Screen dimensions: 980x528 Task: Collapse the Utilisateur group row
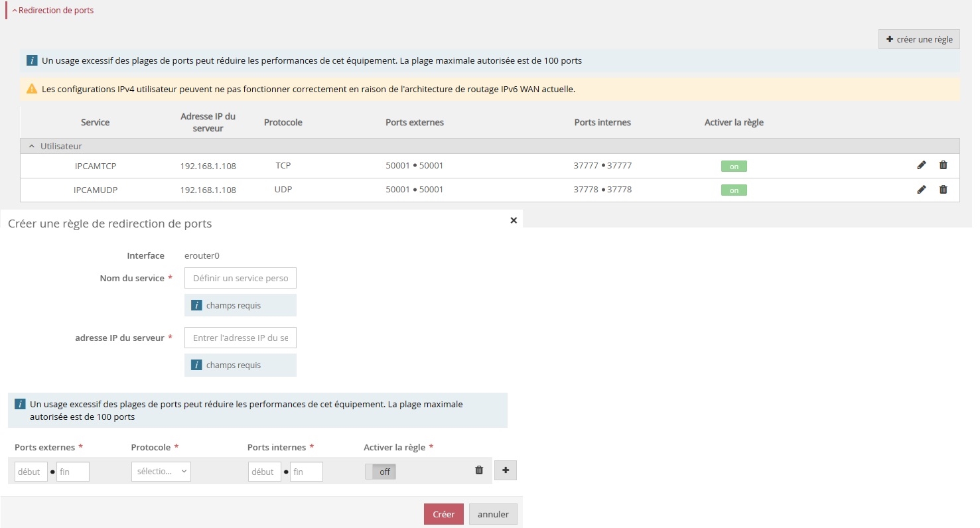[x=32, y=146]
